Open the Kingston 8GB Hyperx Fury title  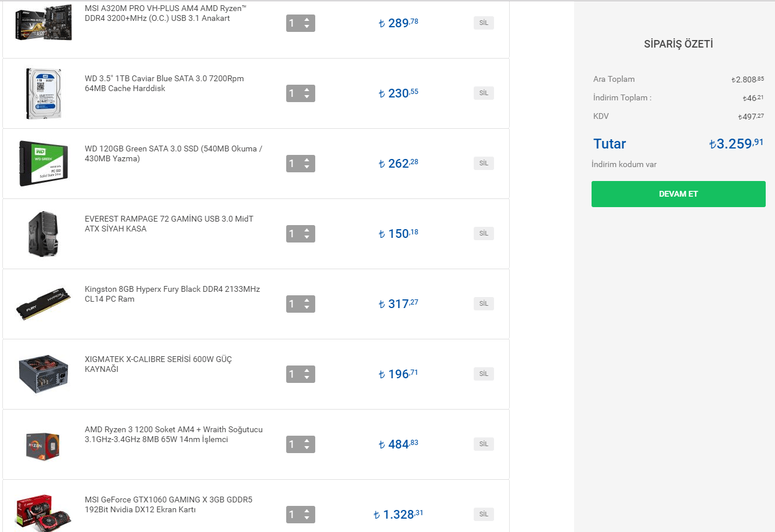(x=172, y=294)
